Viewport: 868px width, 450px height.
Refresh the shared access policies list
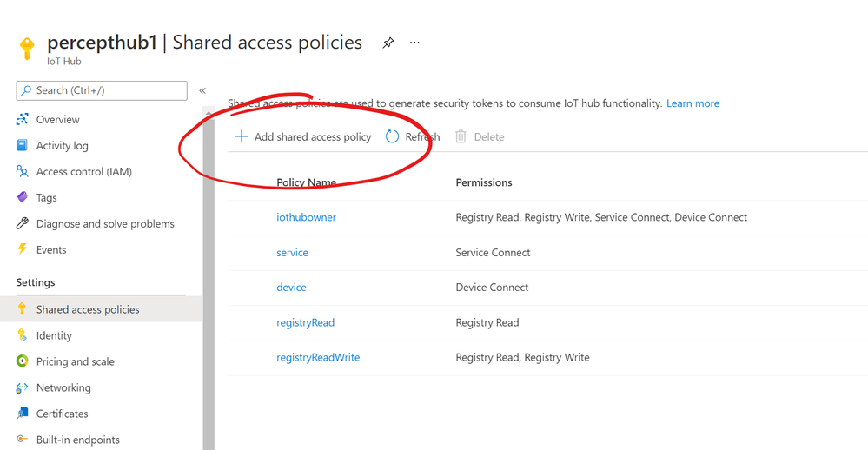point(413,137)
